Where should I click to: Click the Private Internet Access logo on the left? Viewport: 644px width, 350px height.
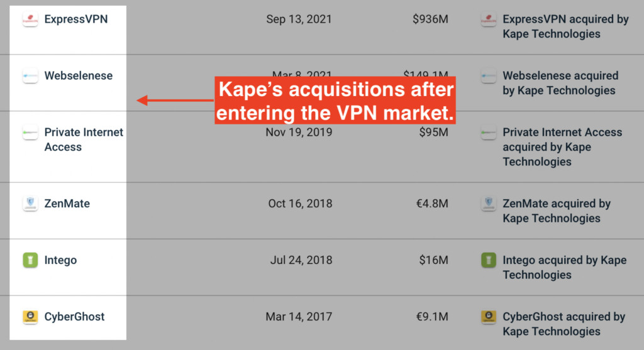point(30,133)
